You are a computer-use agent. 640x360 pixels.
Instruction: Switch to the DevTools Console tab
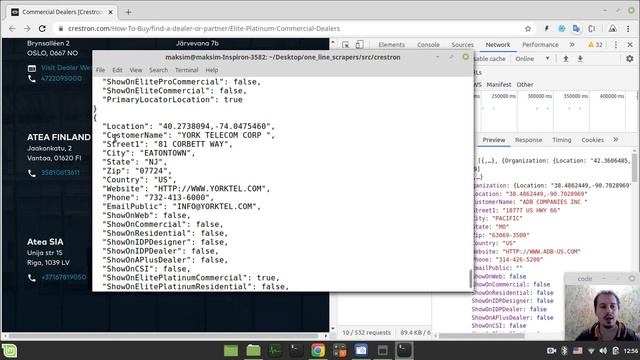[x=428, y=44]
